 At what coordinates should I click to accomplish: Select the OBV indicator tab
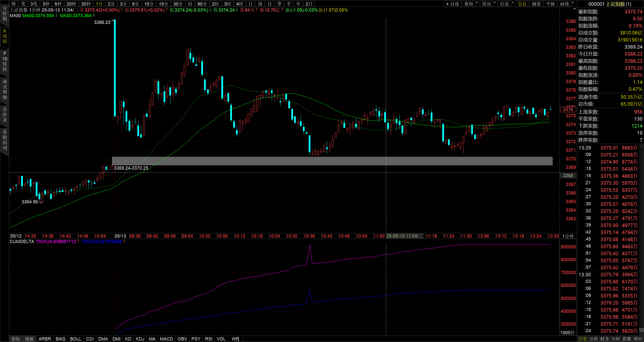point(182,339)
